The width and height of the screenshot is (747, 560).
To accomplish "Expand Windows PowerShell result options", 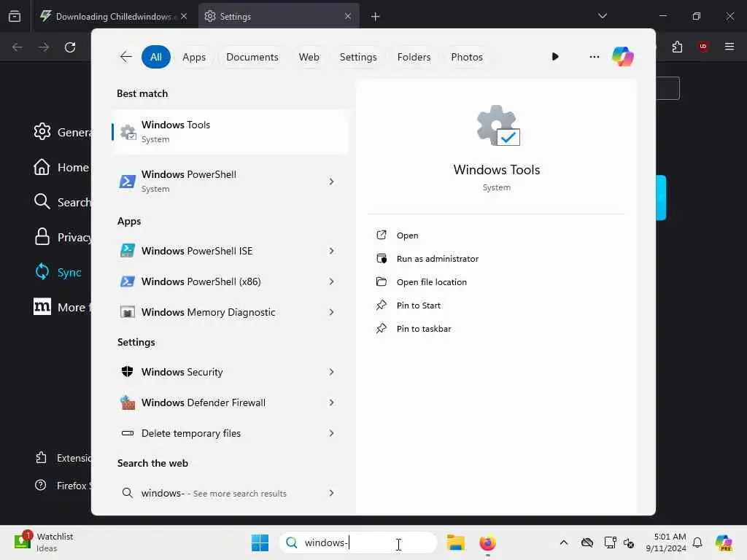I will pyautogui.click(x=332, y=182).
